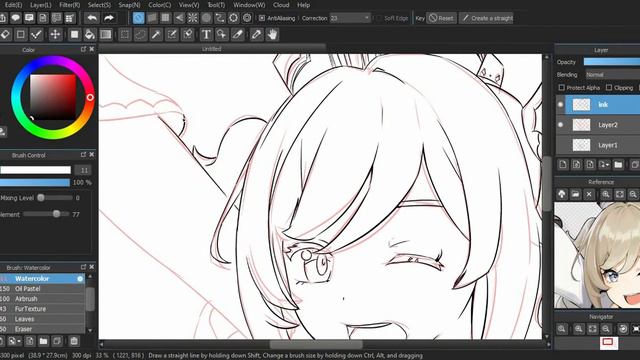
Task: Click the Reset key button
Action: [441, 18]
